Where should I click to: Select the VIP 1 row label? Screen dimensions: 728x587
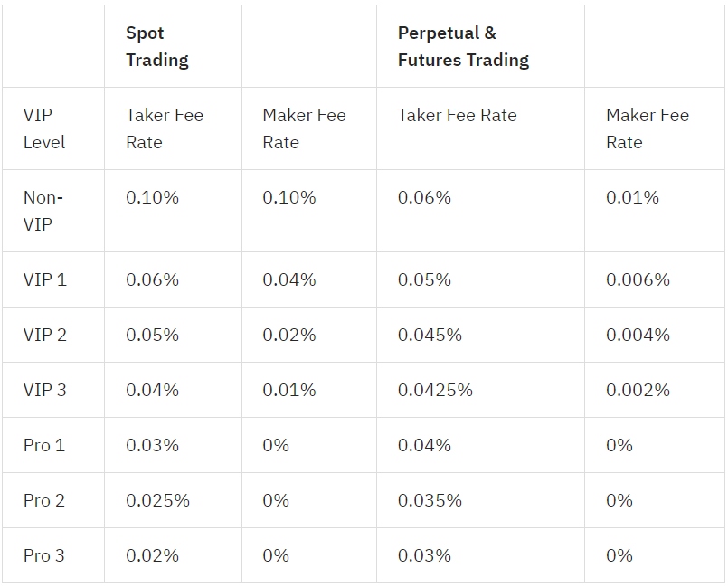tap(45, 279)
